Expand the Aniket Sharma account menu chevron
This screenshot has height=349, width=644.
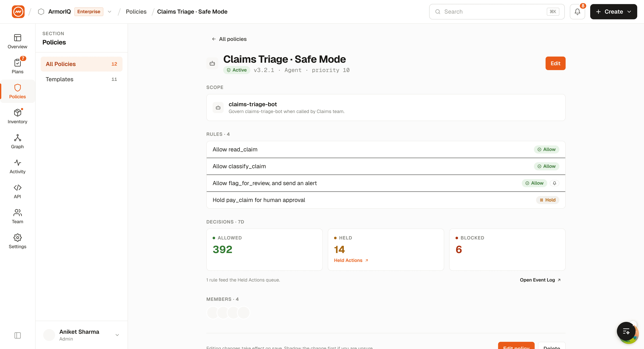click(x=117, y=335)
